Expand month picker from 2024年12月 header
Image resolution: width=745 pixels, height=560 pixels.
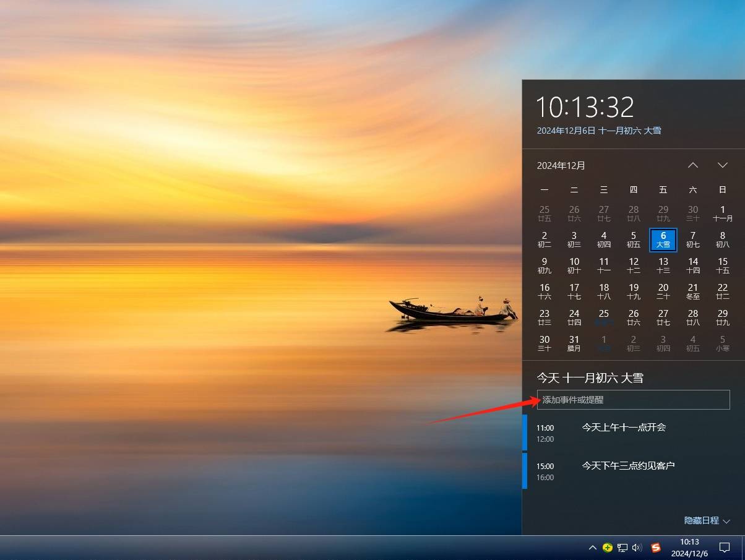561,165
